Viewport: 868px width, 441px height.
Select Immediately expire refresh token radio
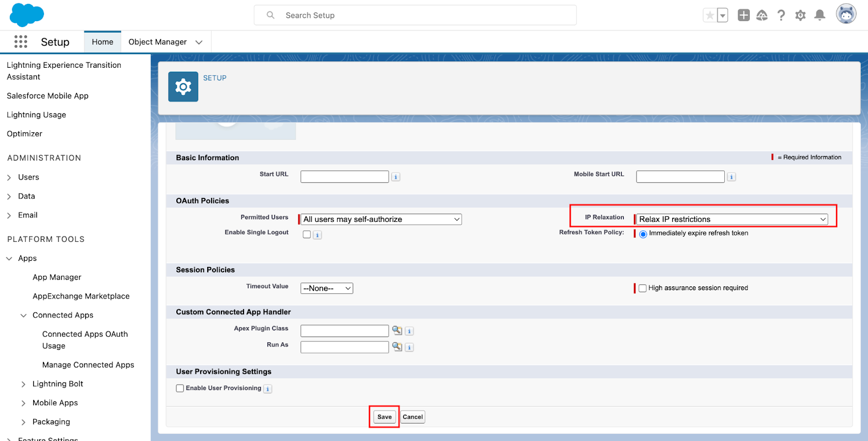[x=643, y=234]
